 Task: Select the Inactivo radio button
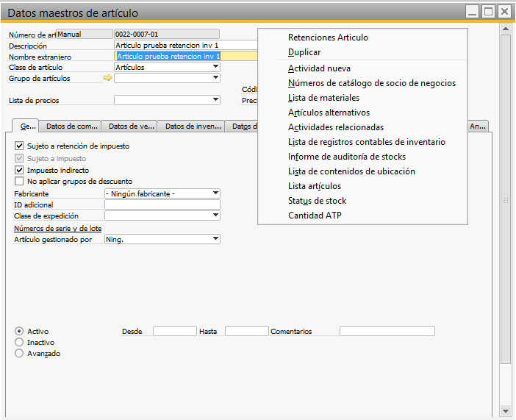click(19, 342)
